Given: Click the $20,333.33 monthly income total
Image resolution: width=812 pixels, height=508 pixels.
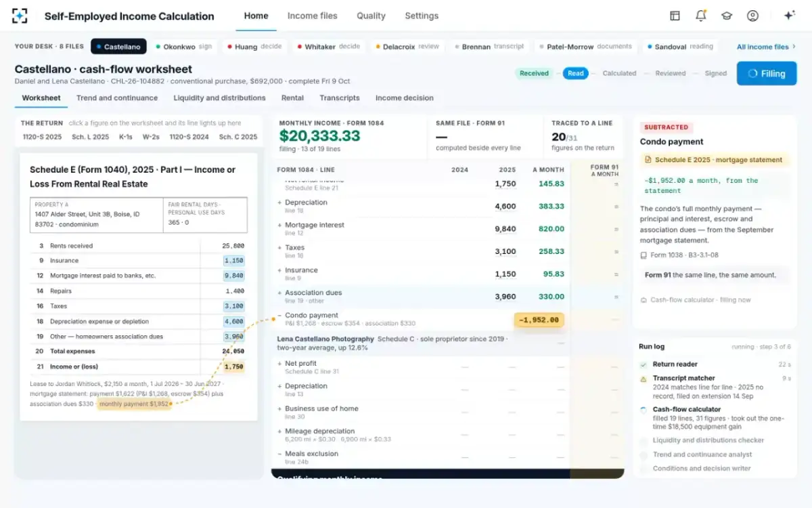Looking at the screenshot, I should [x=319, y=135].
